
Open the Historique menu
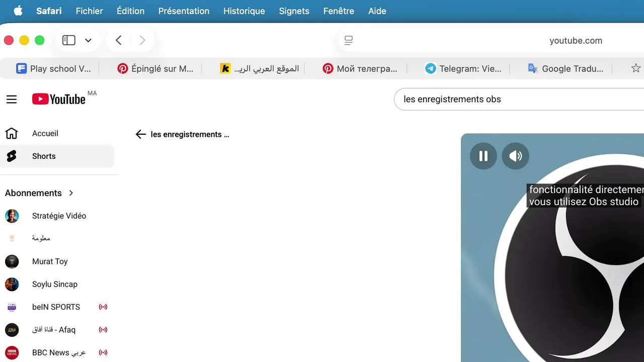pos(244,11)
